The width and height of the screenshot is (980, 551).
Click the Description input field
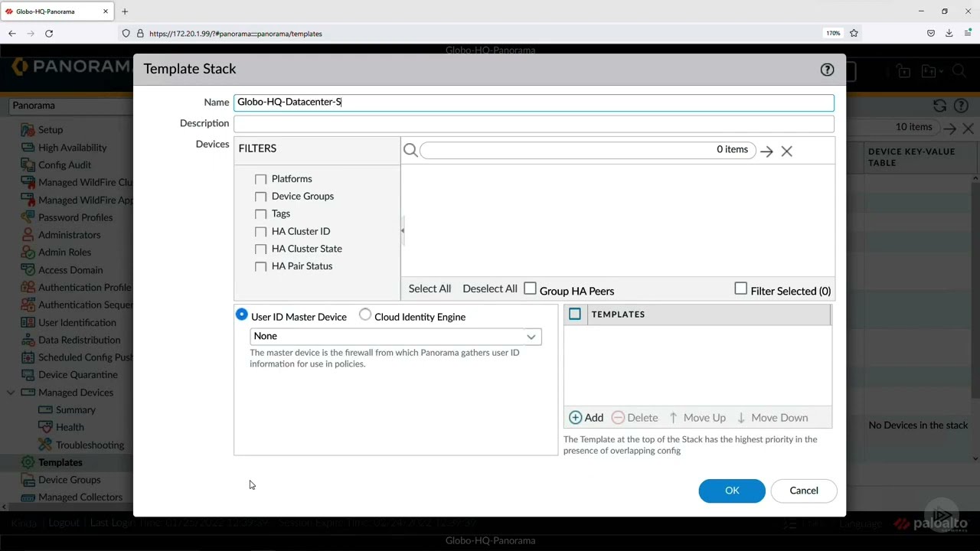coord(534,124)
